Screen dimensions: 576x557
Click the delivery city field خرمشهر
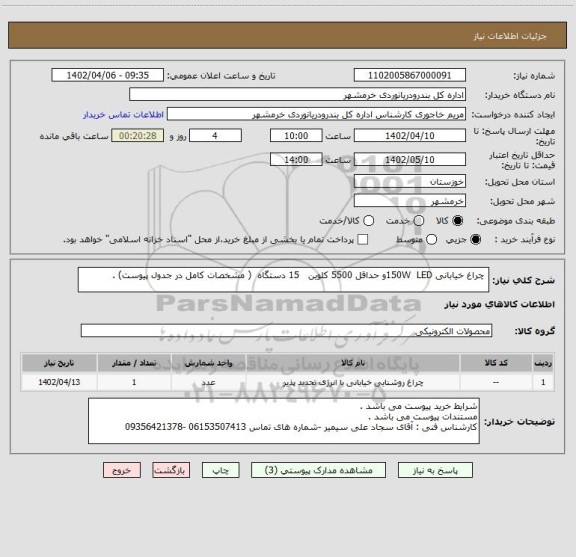tap(410, 201)
